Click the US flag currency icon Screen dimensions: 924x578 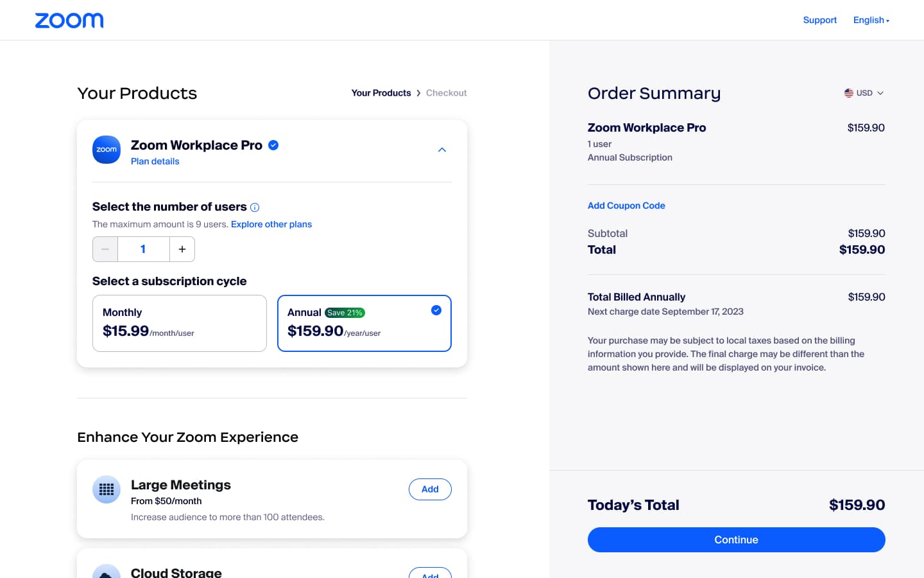click(849, 93)
